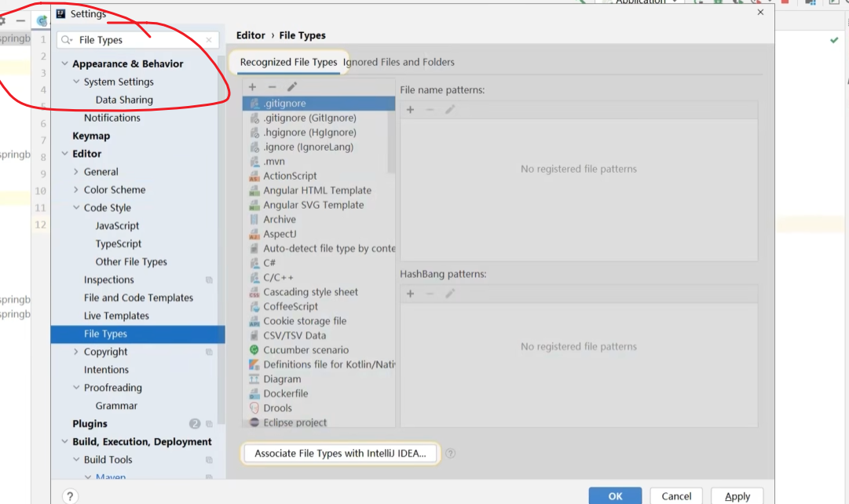
Task: Click the Editor breadcrumb link
Action: pos(251,35)
